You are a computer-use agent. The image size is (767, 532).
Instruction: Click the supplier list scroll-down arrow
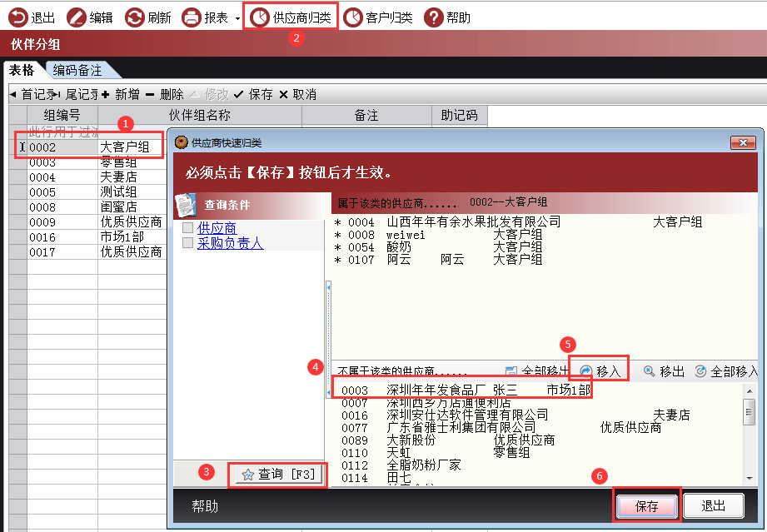[x=750, y=479]
